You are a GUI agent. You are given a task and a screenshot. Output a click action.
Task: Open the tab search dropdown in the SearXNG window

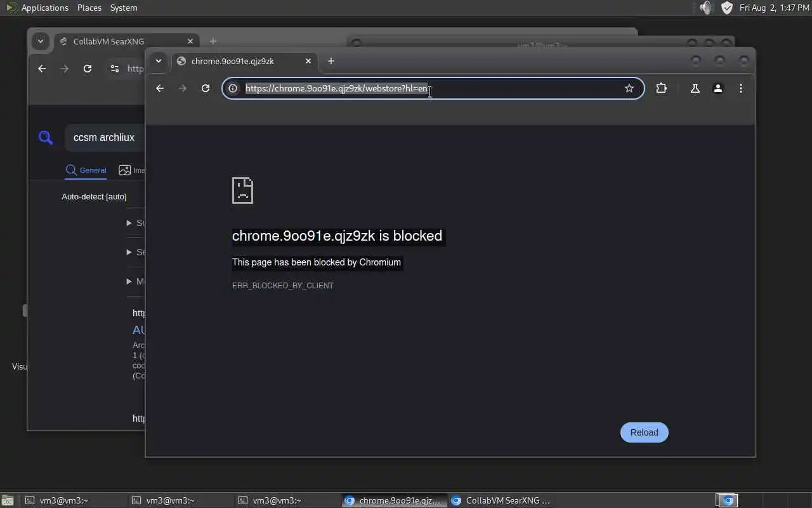click(41, 41)
